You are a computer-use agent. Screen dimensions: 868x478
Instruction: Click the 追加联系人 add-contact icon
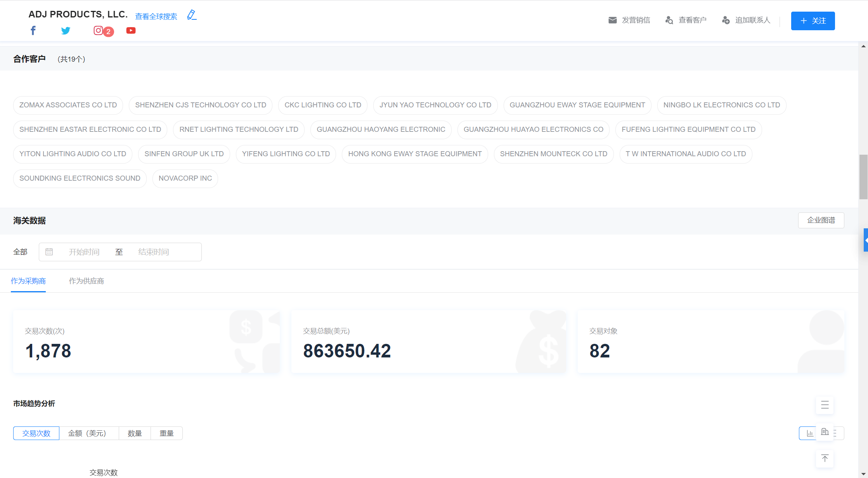(726, 20)
